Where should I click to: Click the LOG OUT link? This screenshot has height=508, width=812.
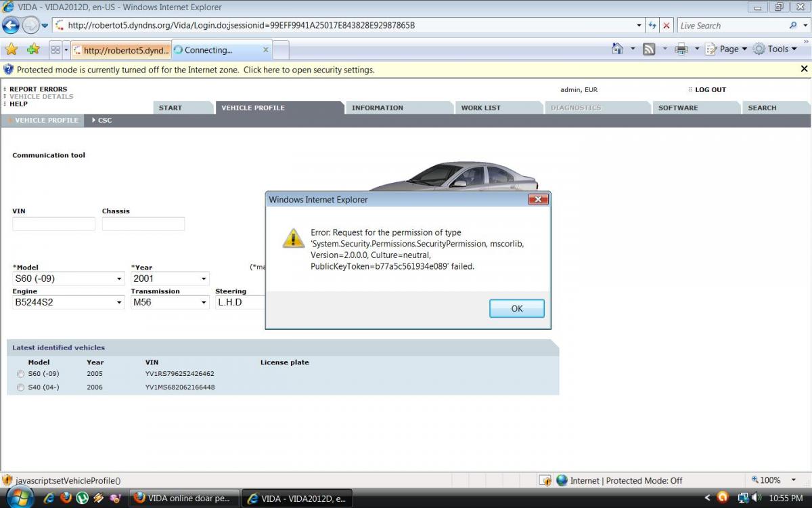[x=710, y=89]
